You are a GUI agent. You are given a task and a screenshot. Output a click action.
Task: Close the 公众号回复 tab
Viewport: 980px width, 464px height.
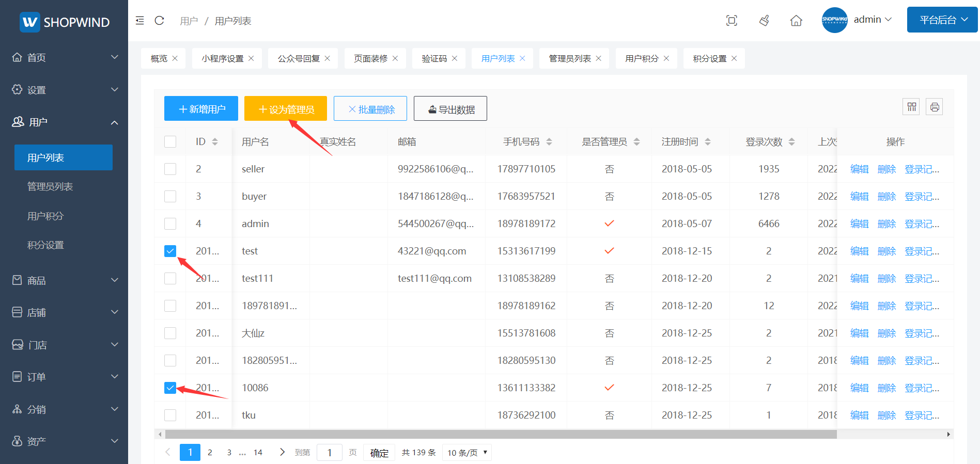[x=327, y=58]
